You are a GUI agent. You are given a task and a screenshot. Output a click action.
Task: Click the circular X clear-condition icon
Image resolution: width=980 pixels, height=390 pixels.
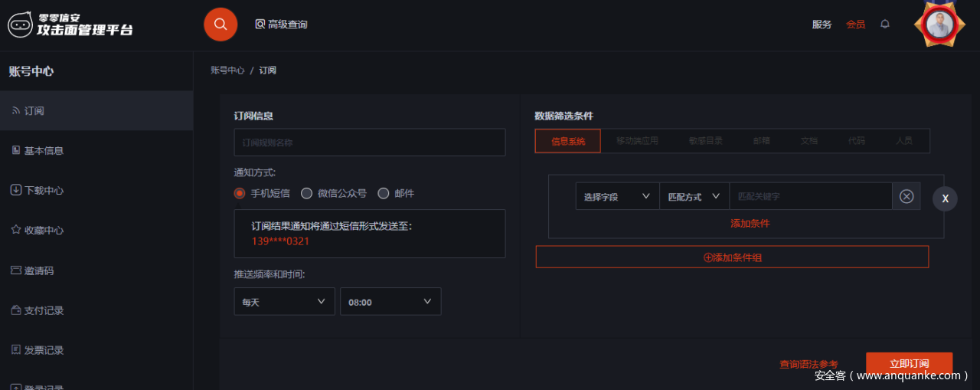pyautogui.click(x=906, y=196)
